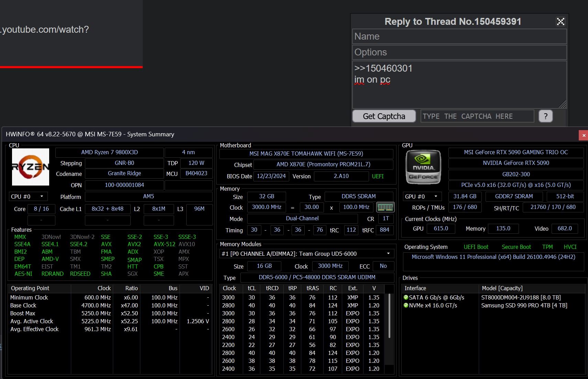Click the 2800 XMP memory profile row
The image size is (588, 379).
(302, 305)
